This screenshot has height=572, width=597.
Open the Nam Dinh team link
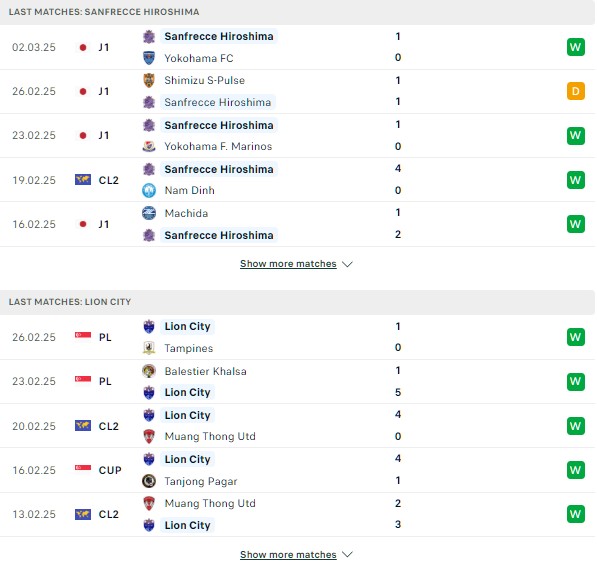pyautogui.click(x=190, y=190)
